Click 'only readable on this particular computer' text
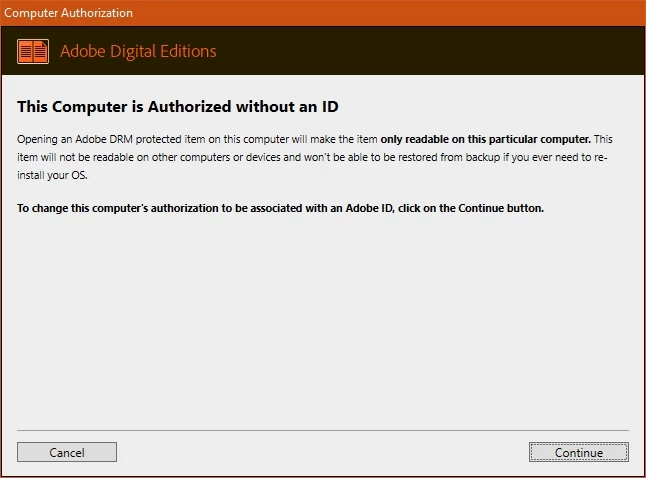Screen dimensions: 646x478 485,139
